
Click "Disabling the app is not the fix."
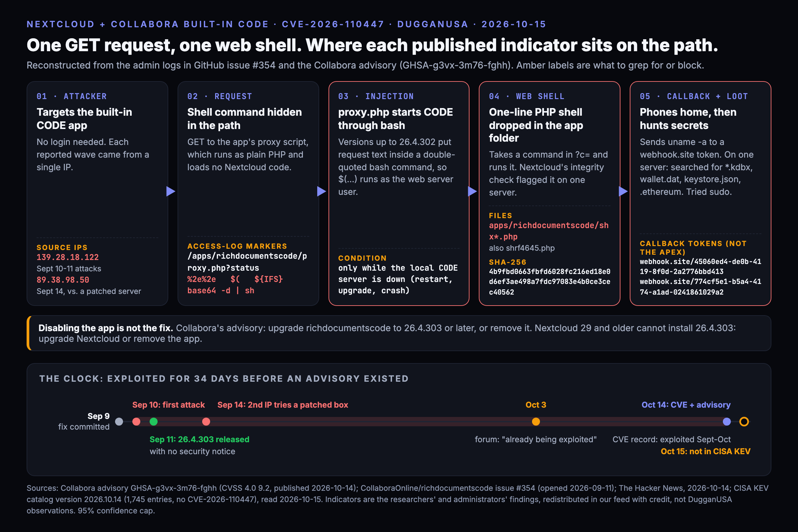click(106, 328)
